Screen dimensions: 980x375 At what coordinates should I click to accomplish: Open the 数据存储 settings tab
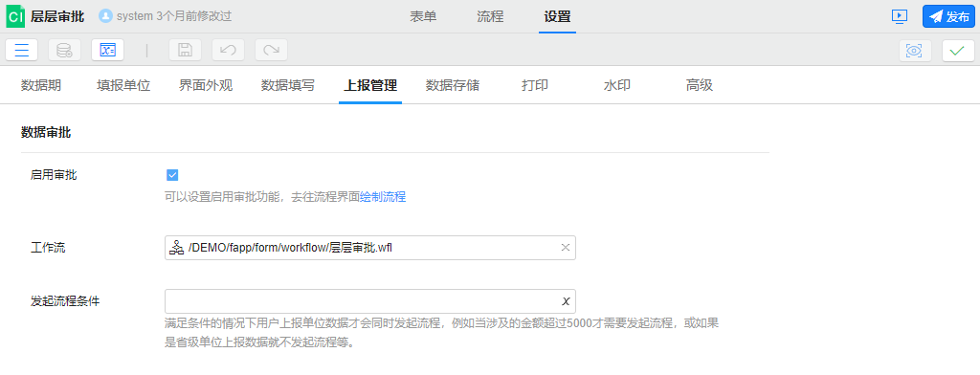click(x=453, y=86)
